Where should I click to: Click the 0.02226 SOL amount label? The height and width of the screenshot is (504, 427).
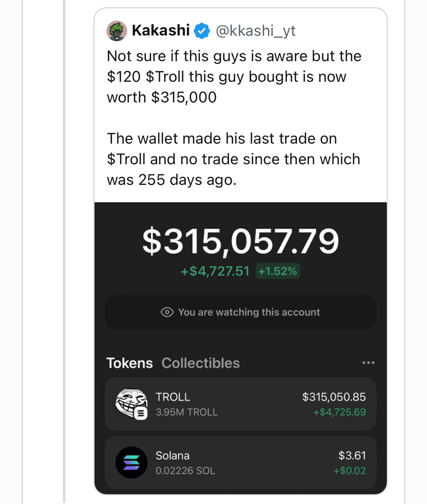185,471
